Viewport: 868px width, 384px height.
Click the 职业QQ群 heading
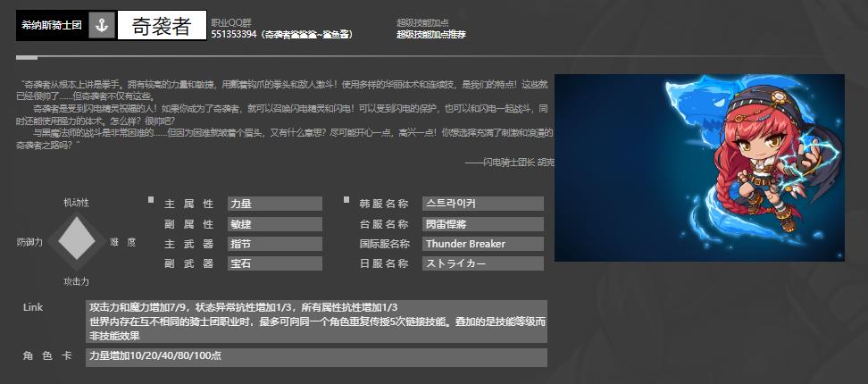pyautogui.click(x=231, y=22)
